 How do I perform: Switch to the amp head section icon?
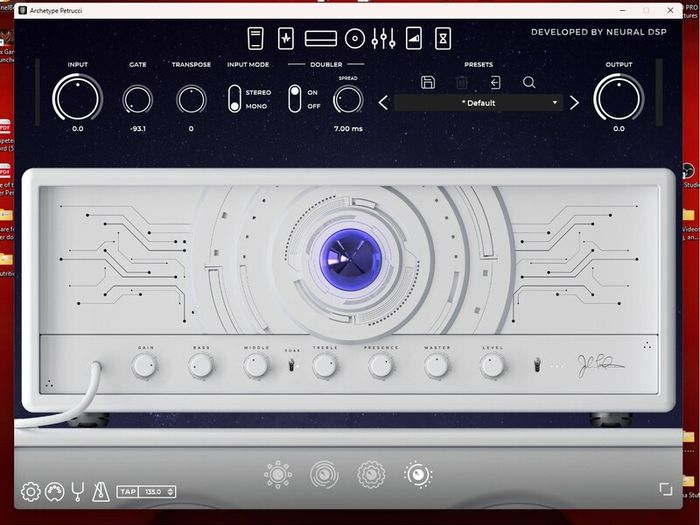pos(321,38)
